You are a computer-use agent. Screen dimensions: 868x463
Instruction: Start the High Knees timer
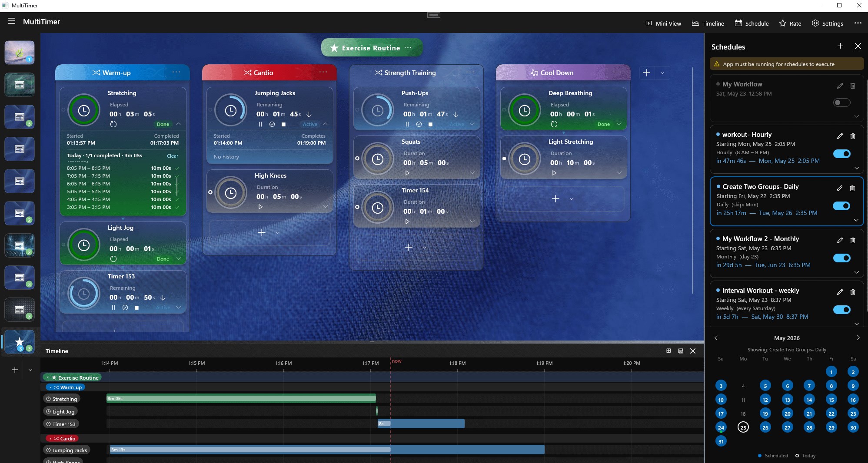point(260,207)
